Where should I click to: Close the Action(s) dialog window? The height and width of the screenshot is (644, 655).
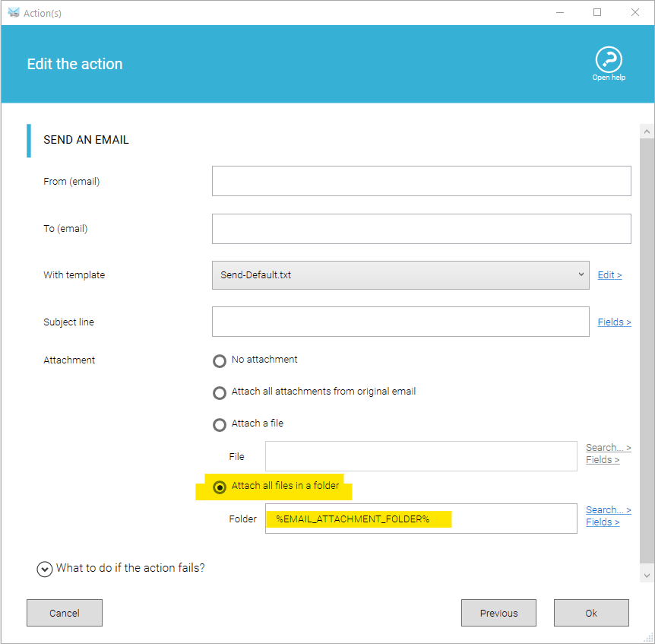pos(635,12)
